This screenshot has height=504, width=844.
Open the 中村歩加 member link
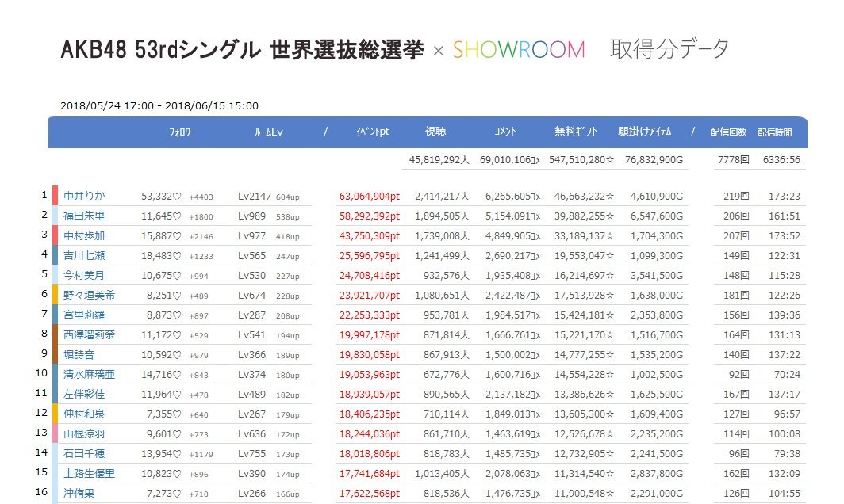[x=84, y=236]
